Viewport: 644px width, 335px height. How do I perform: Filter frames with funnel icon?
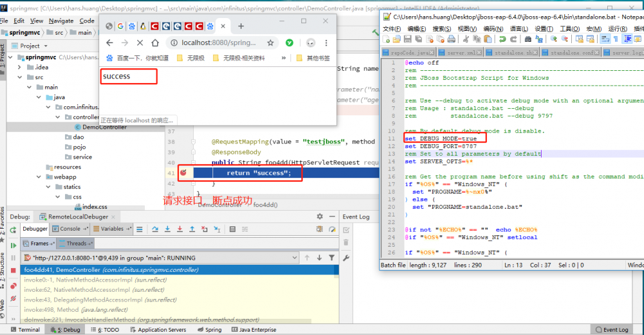click(x=332, y=258)
